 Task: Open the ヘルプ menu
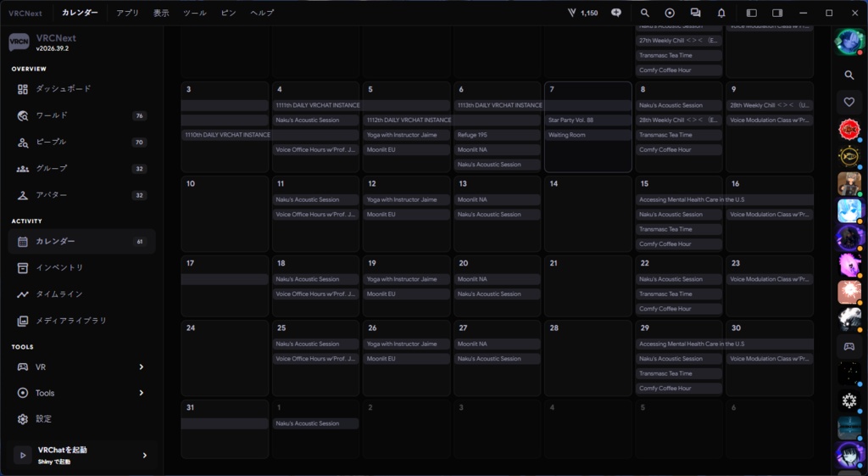262,13
